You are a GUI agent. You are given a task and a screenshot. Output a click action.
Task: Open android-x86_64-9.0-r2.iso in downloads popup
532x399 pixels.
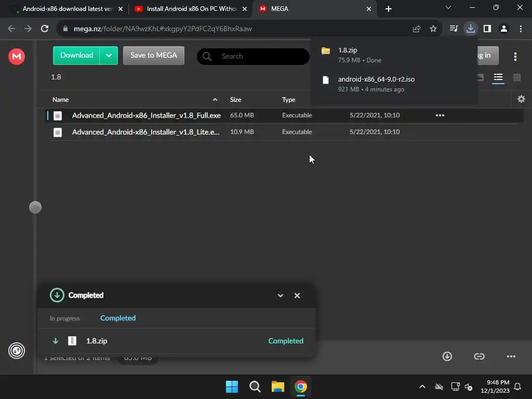[x=394, y=84]
